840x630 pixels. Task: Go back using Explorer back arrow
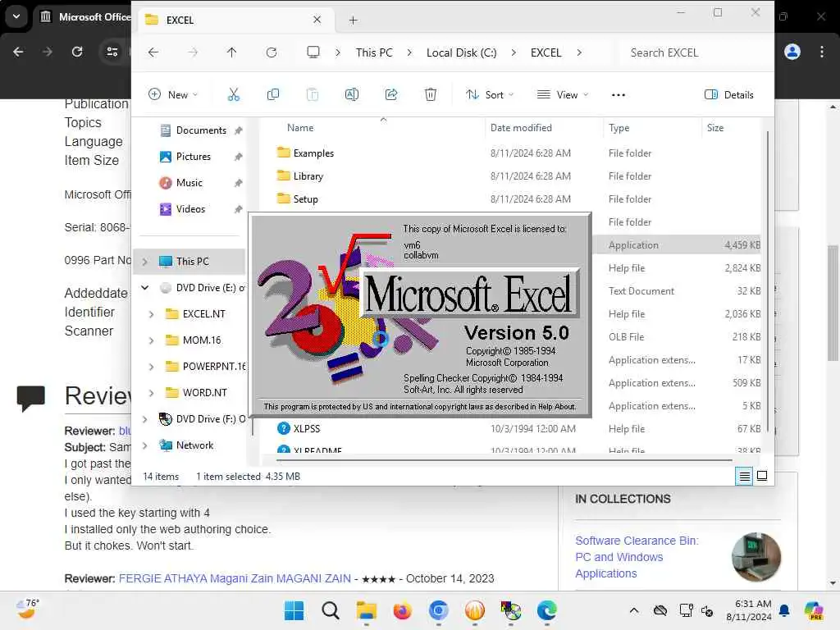click(153, 52)
